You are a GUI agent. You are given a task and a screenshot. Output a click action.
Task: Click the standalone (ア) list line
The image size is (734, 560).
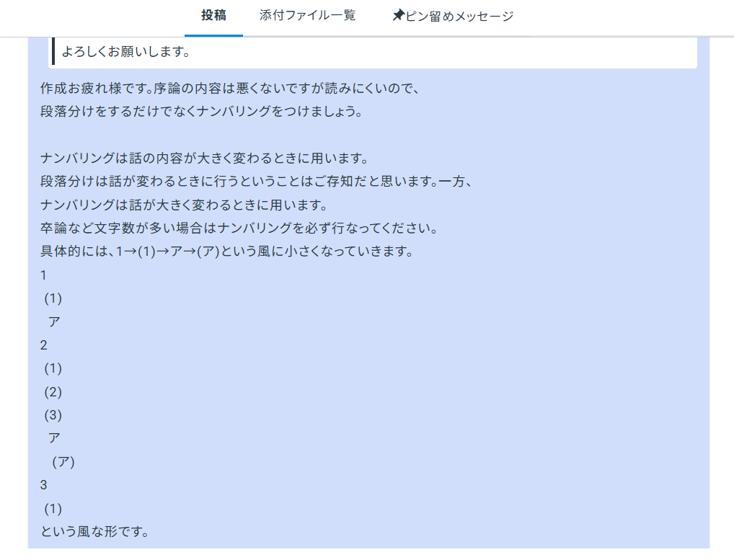point(63,462)
